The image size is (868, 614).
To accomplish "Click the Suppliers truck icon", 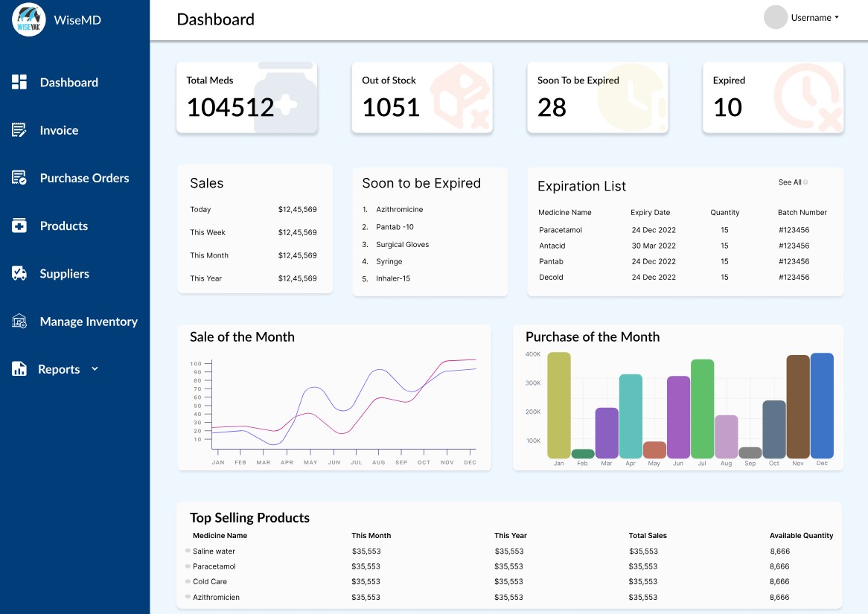I will (x=19, y=274).
